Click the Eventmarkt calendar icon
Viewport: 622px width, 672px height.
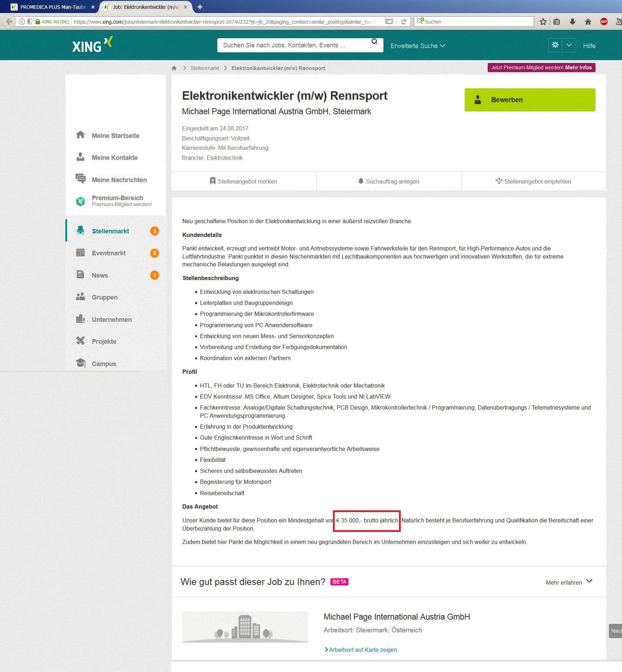coord(81,252)
